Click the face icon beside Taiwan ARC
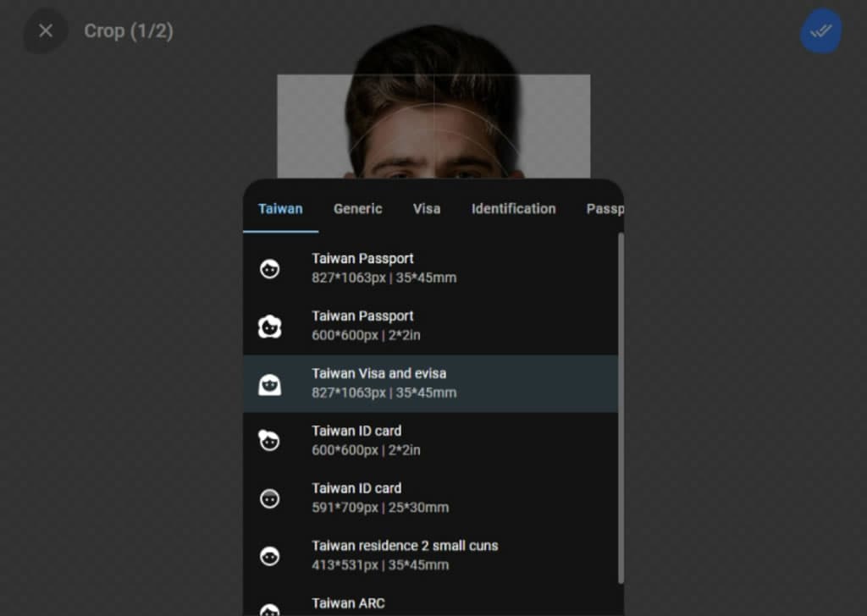 [x=269, y=608]
